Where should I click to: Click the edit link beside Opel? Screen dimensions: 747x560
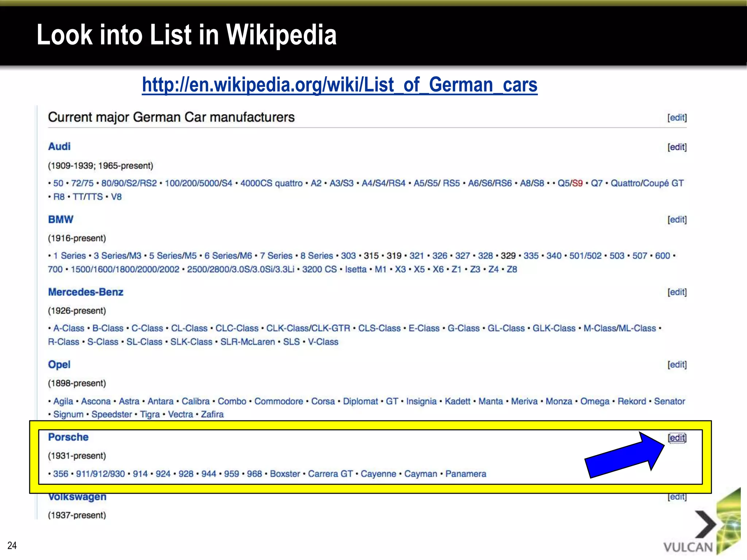677,365
